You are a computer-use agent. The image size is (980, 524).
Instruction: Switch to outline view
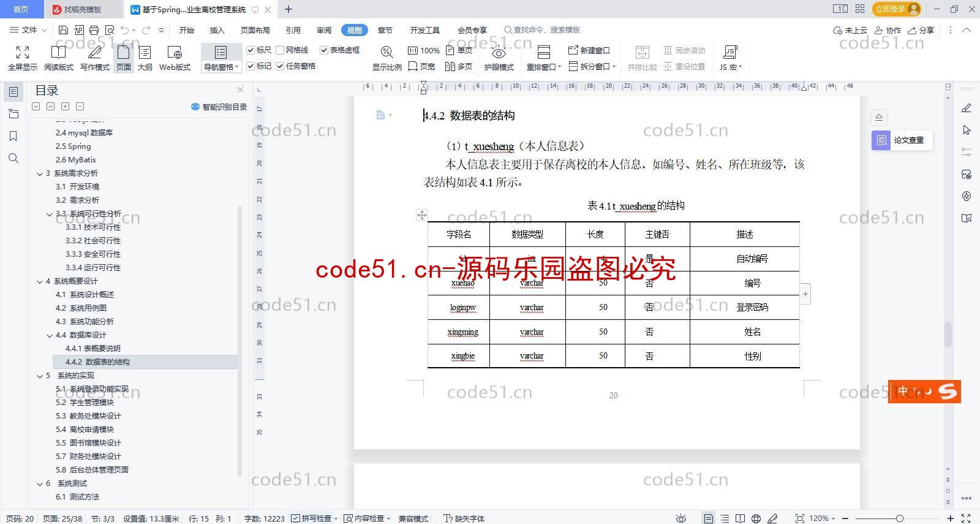(145, 58)
